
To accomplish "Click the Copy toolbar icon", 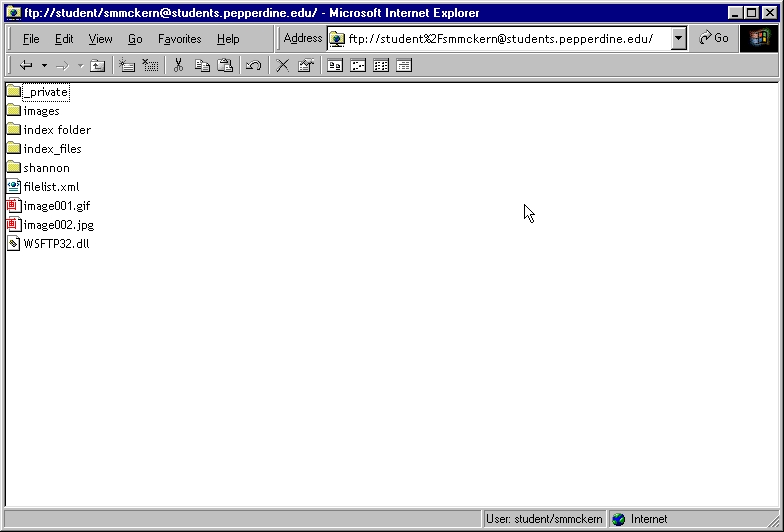I will point(202,66).
